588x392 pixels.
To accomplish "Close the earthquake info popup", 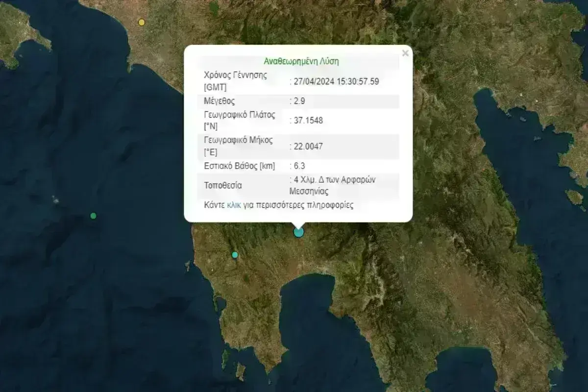I will (x=405, y=53).
